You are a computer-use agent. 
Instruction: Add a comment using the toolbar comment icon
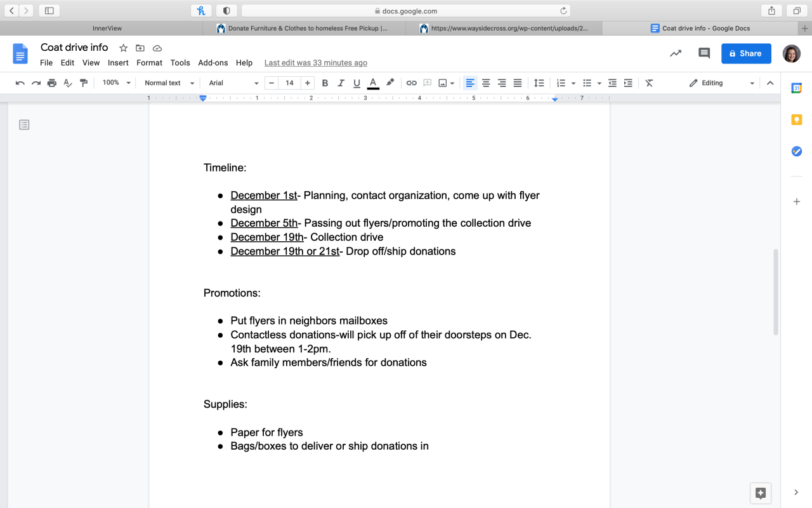click(428, 83)
